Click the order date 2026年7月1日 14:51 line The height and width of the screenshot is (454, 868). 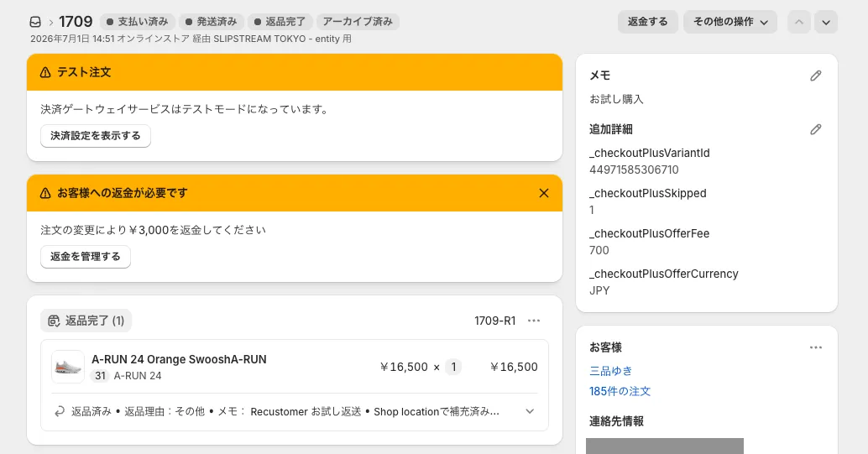pyautogui.click(x=191, y=39)
